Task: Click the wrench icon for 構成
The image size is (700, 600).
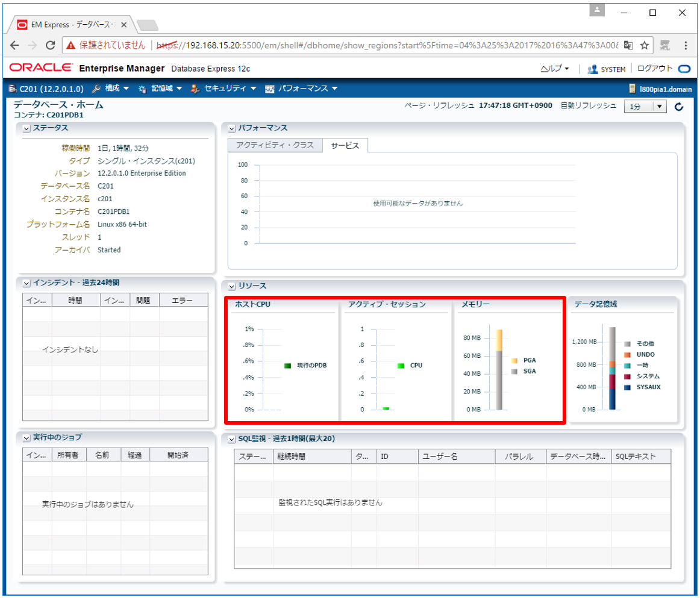Action: click(96, 89)
